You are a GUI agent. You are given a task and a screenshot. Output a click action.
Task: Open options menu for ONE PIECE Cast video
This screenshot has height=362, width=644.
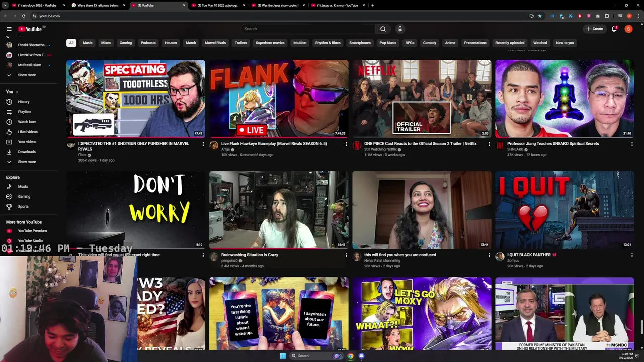pos(489,144)
